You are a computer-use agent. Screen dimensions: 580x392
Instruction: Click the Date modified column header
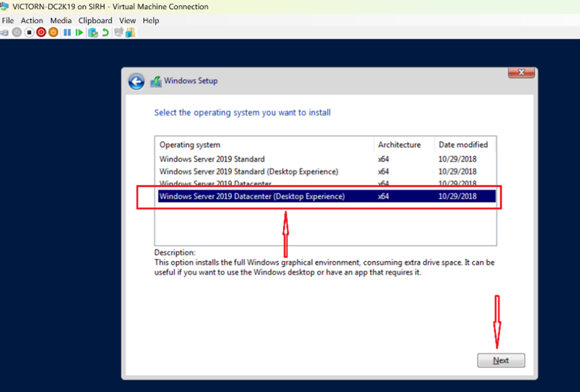click(465, 144)
